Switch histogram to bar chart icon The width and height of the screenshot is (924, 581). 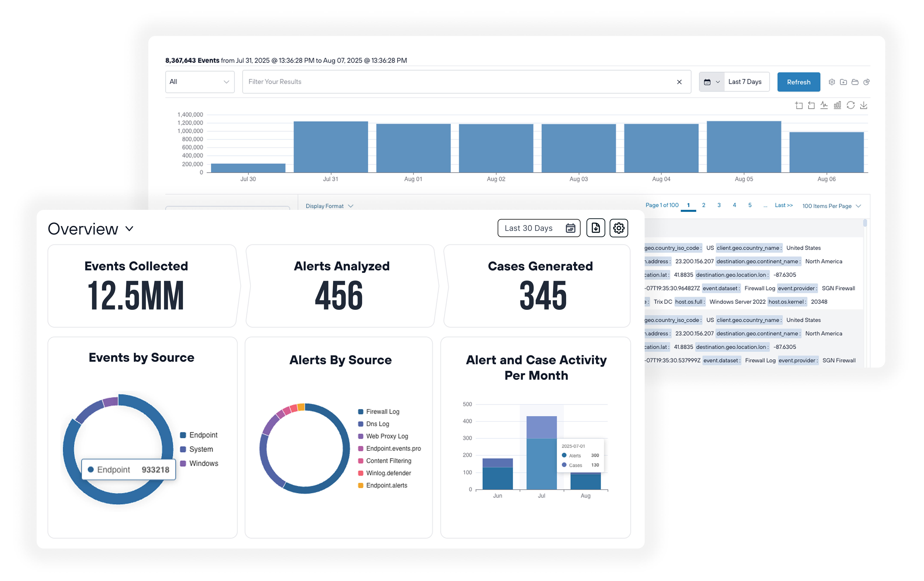(837, 105)
